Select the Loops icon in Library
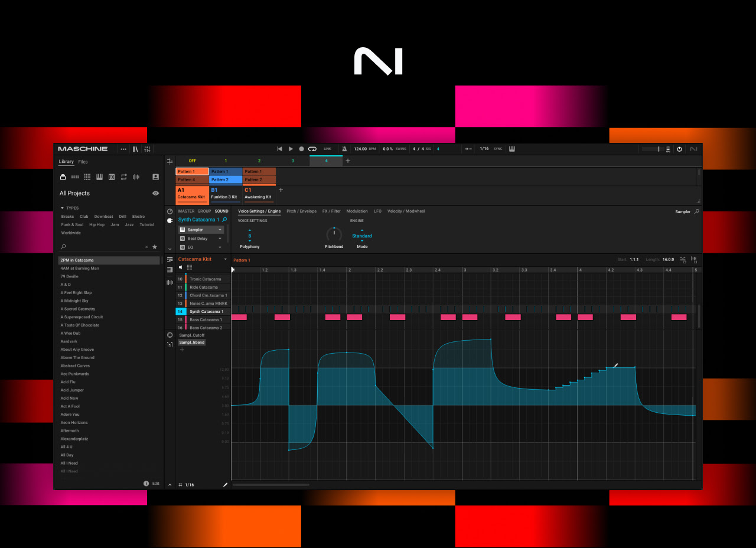 tap(124, 177)
